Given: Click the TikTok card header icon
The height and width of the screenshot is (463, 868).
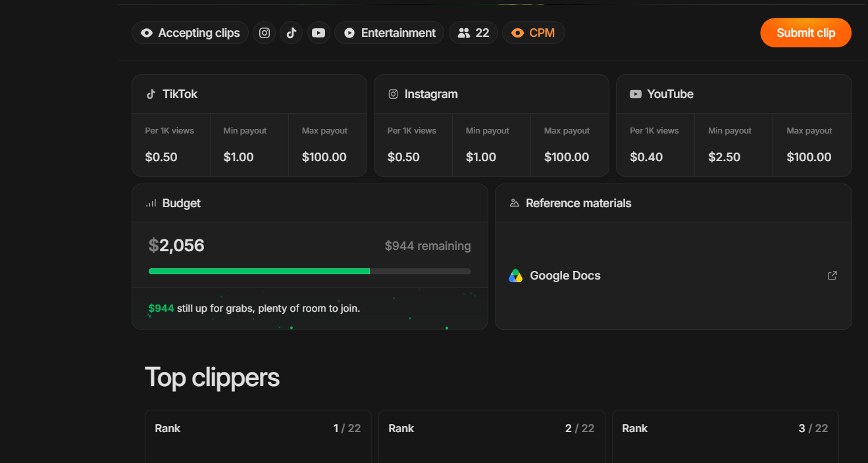Looking at the screenshot, I should (x=151, y=94).
